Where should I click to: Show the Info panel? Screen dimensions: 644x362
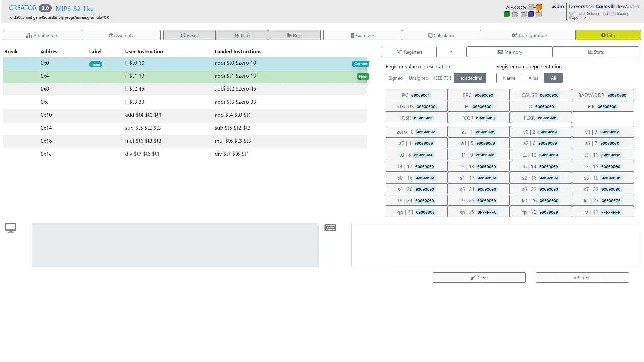point(608,35)
